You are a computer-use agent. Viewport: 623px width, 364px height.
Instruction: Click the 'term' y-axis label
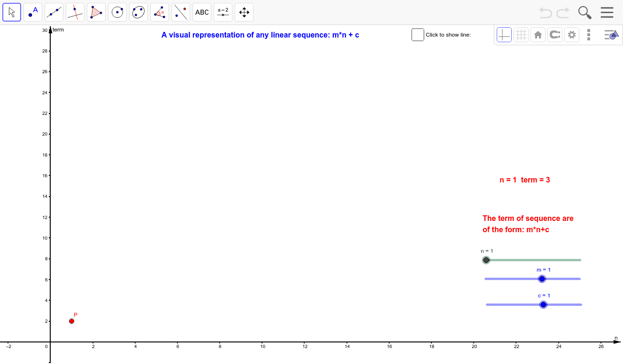58,30
